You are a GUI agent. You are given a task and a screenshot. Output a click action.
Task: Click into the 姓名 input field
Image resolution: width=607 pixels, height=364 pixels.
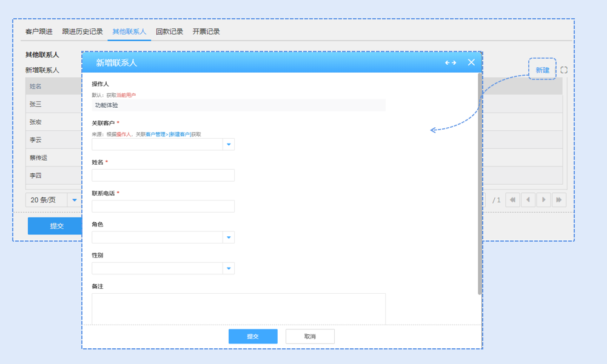163,176
